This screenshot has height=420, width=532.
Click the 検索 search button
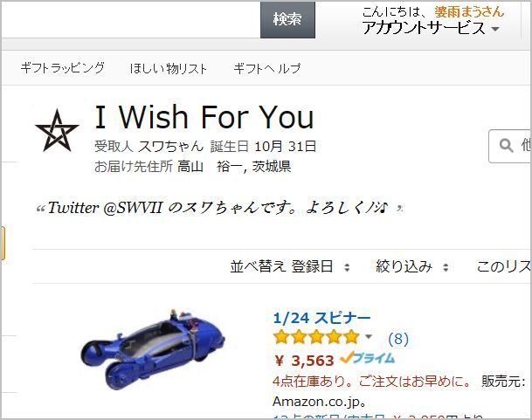pyautogui.click(x=287, y=19)
